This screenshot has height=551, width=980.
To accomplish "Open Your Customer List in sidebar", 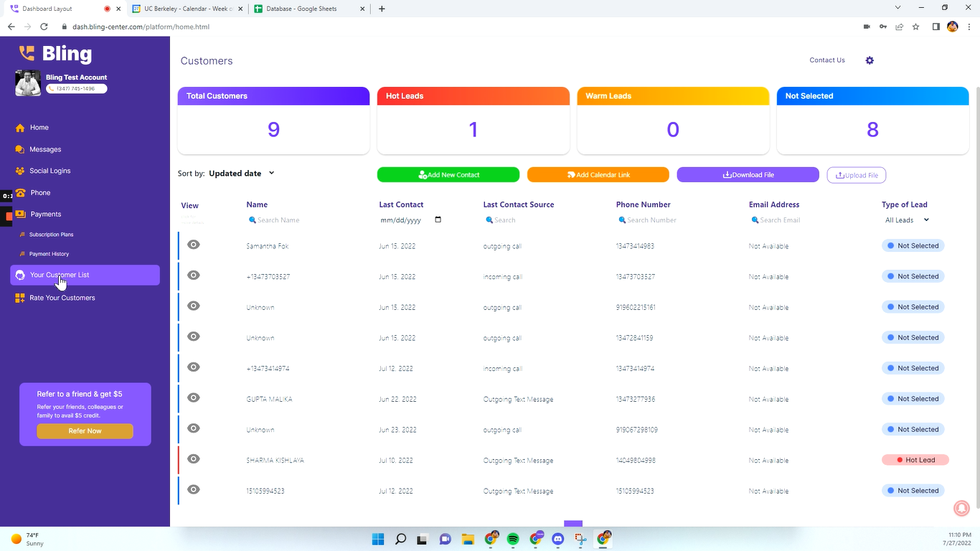I will [85, 275].
